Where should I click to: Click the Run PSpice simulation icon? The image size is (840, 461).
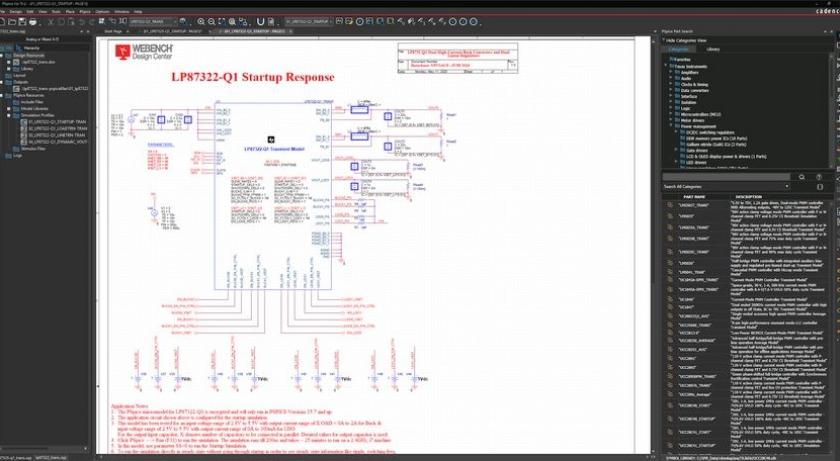point(359,21)
